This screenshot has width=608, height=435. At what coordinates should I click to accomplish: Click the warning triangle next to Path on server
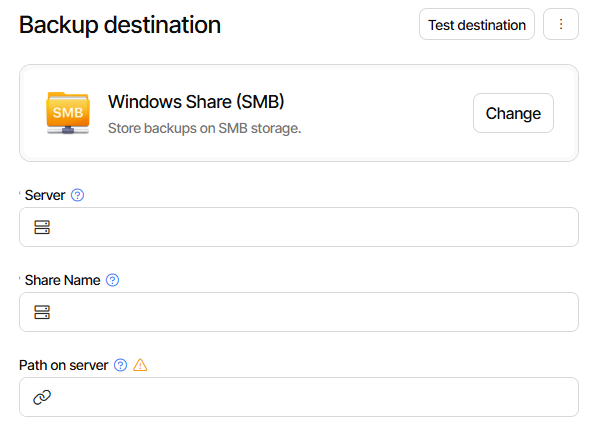pos(140,365)
